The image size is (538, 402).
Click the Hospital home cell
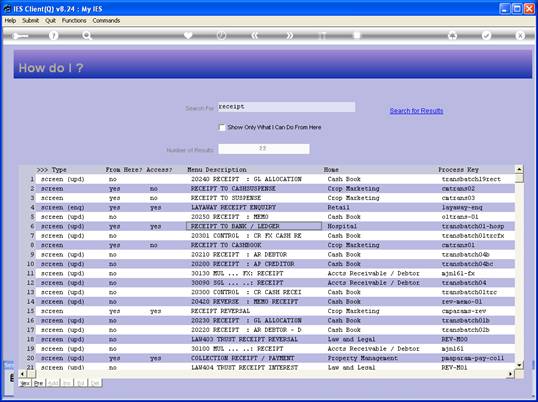[x=342, y=226]
